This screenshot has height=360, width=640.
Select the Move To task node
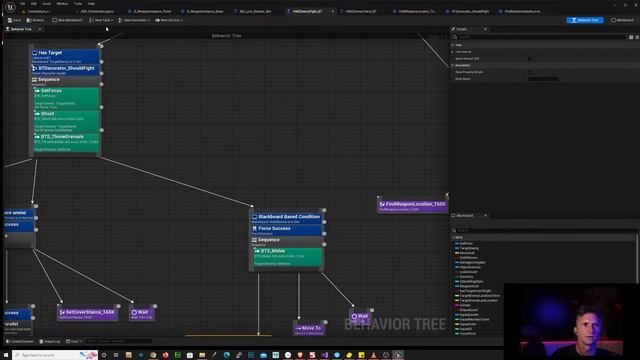coord(309,329)
